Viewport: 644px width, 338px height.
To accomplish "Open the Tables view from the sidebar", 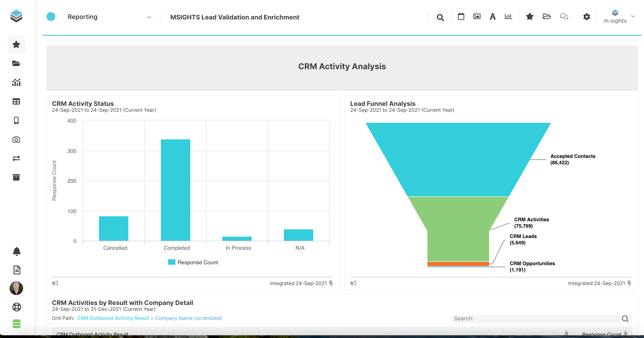I will click(16, 101).
